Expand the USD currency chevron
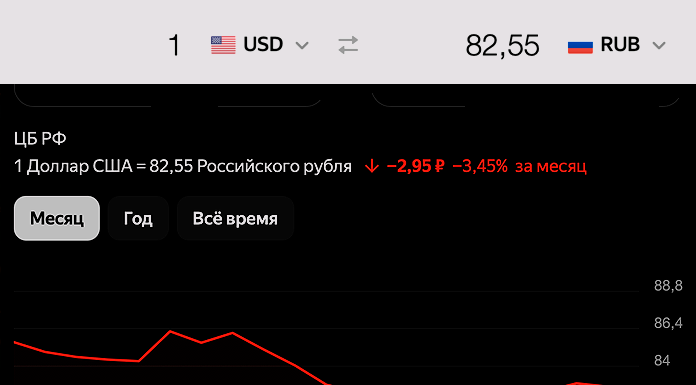The width and height of the screenshot is (696, 385). click(x=302, y=45)
